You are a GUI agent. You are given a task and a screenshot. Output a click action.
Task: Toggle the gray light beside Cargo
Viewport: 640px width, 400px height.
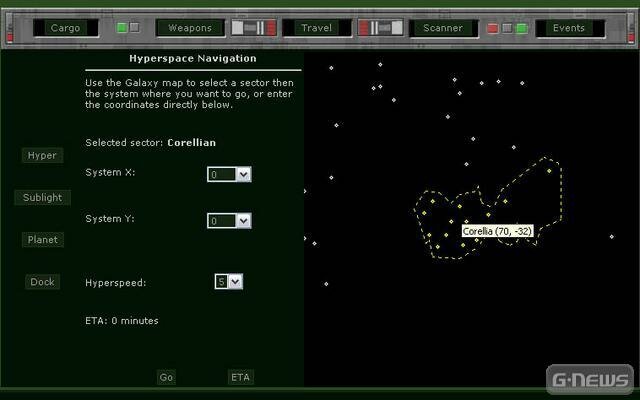click(134, 27)
